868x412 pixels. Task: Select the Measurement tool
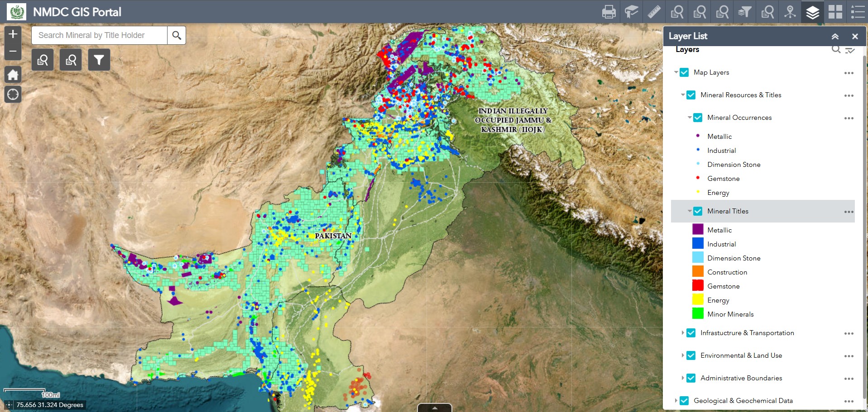click(x=654, y=12)
